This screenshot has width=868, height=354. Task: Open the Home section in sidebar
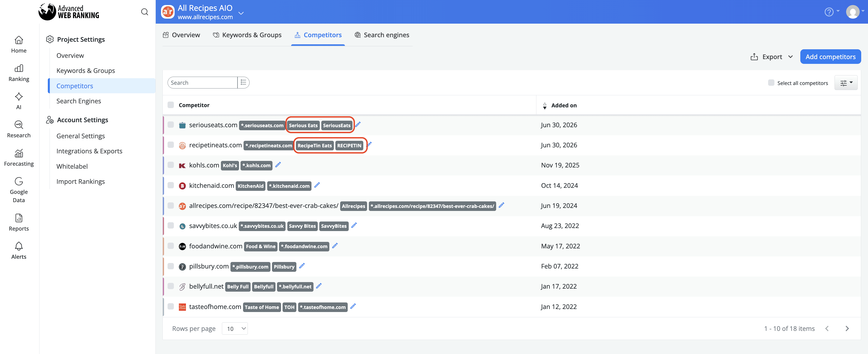(x=19, y=45)
